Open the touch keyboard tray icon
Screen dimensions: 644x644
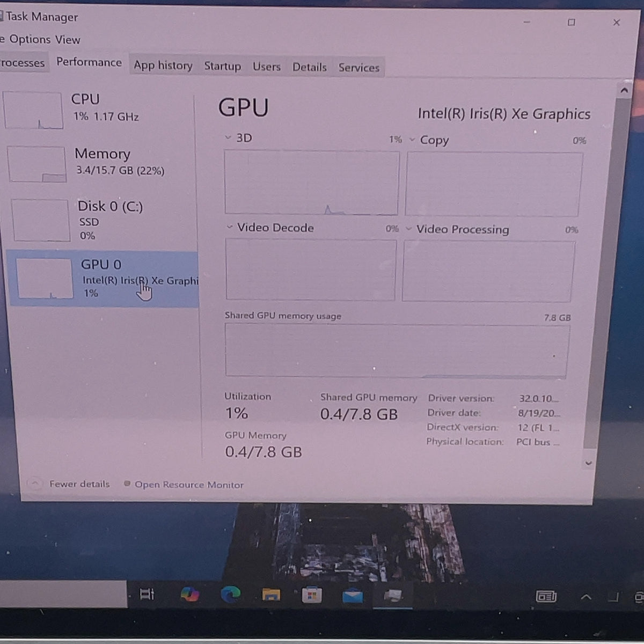pos(546,596)
